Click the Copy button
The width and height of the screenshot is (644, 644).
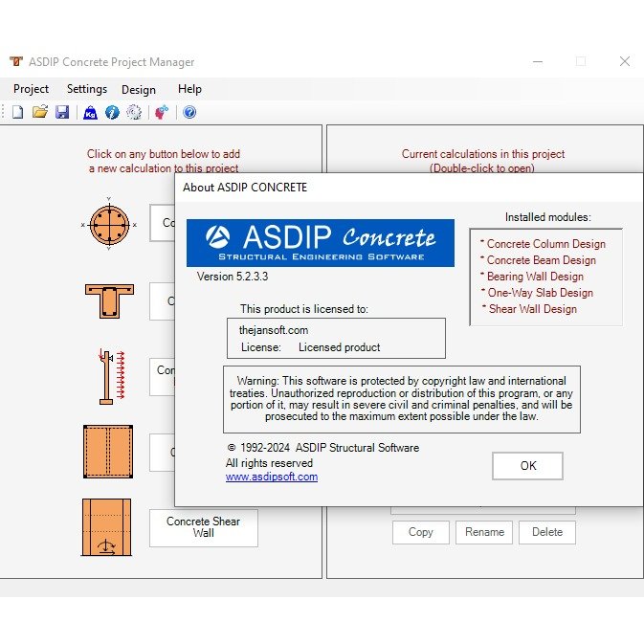click(x=421, y=532)
